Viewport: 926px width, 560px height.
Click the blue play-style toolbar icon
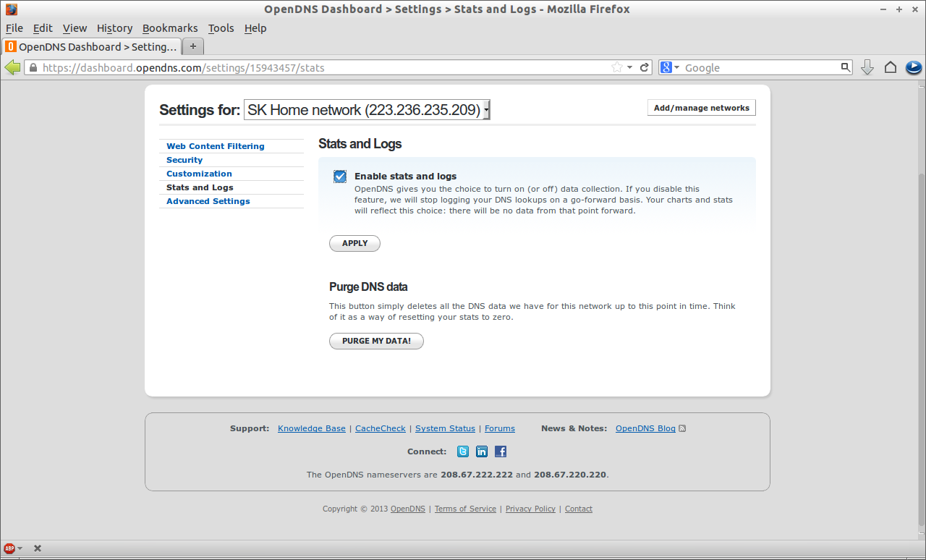pyautogui.click(x=913, y=67)
